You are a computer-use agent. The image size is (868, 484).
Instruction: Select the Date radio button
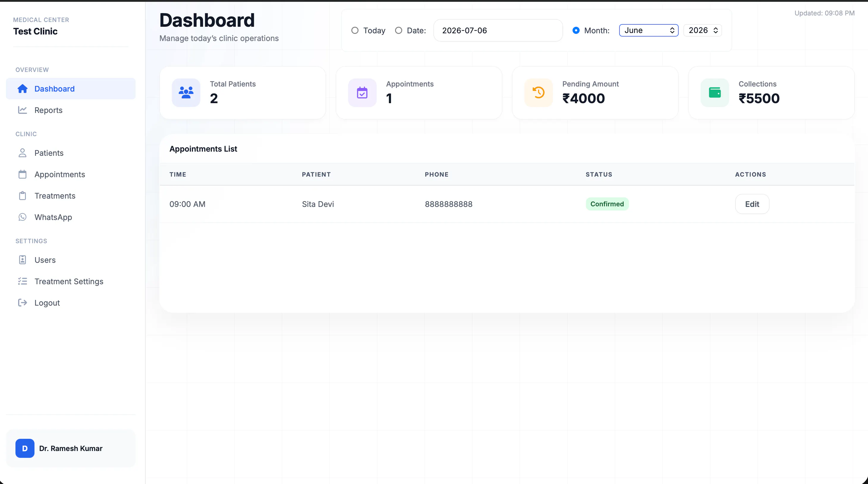coord(399,30)
